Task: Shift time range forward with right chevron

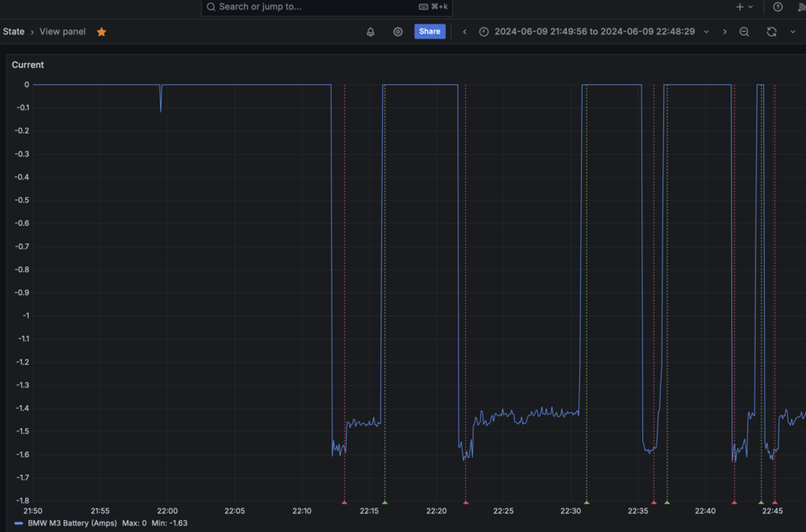Action: 725,32
